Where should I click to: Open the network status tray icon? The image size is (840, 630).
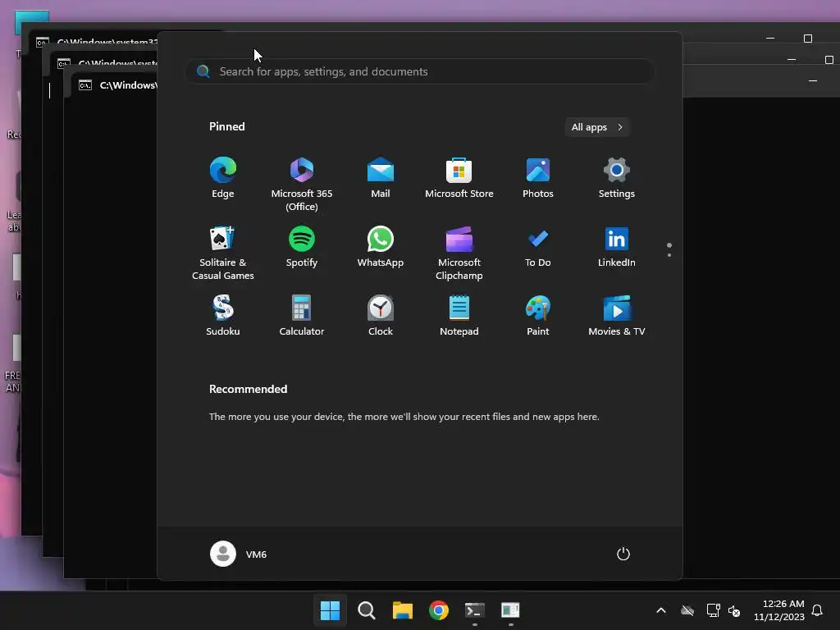pyautogui.click(x=713, y=610)
